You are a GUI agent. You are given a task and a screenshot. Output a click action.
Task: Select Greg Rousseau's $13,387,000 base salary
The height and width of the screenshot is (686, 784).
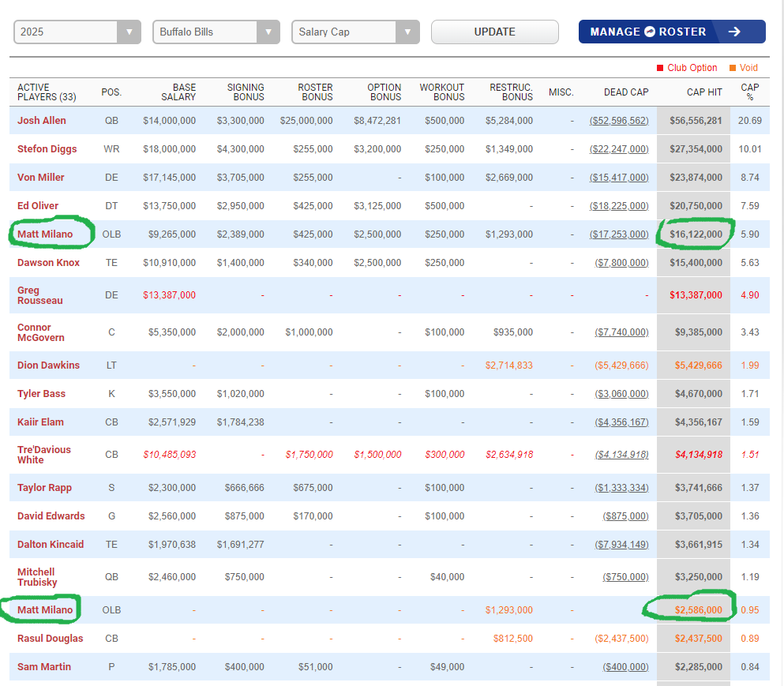(170, 295)
